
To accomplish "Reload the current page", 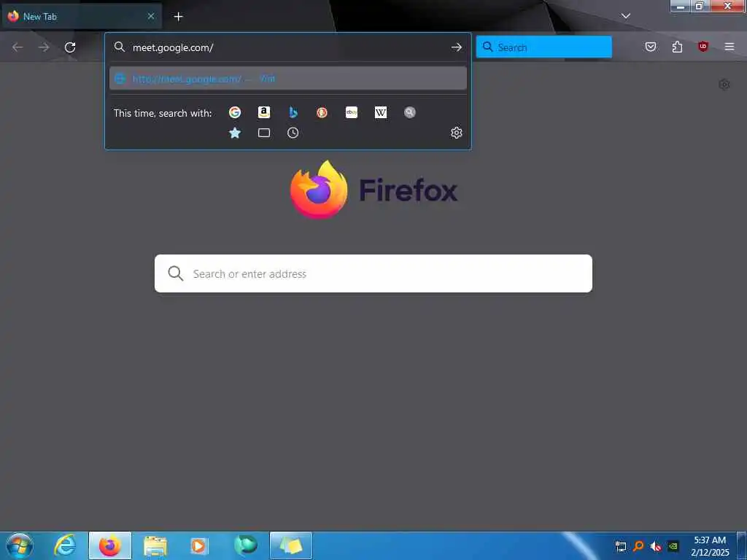I will 70,47.
